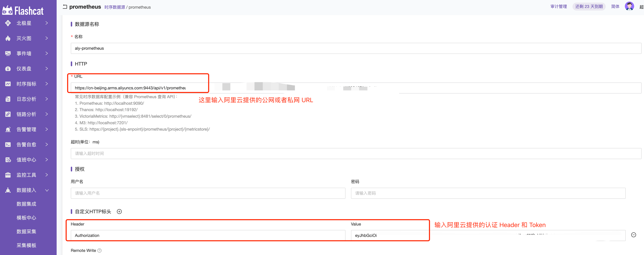Viewport: 644px width, 255px height.
Task: Open the 模板中心 submenu item
Action: pos(26,218)
